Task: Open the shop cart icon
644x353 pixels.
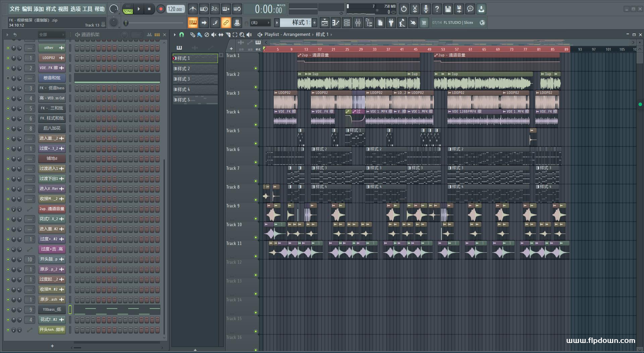Action: 424,23
